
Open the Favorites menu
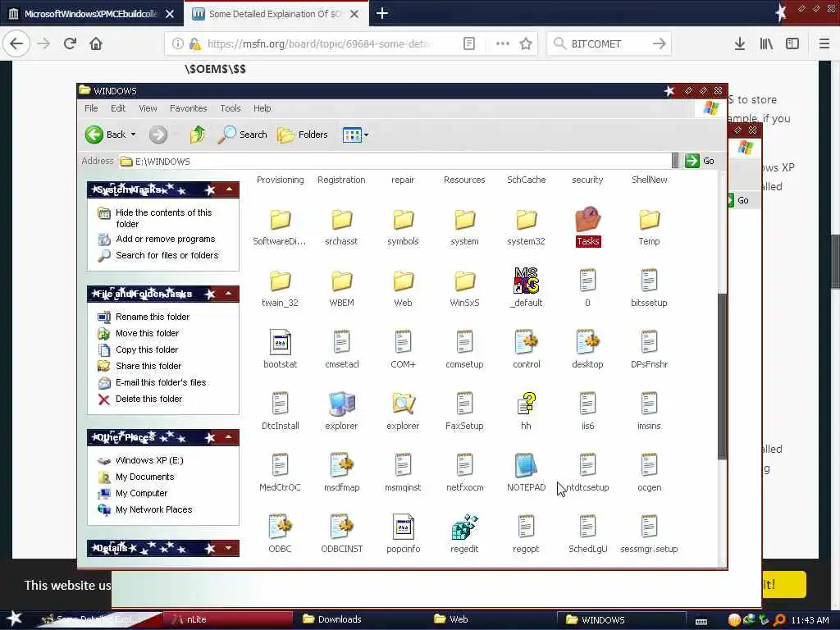click(x=188, y=108)
